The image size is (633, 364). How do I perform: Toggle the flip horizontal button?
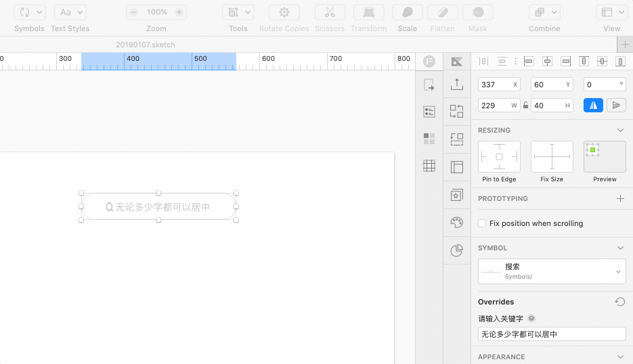click(593, 105)
